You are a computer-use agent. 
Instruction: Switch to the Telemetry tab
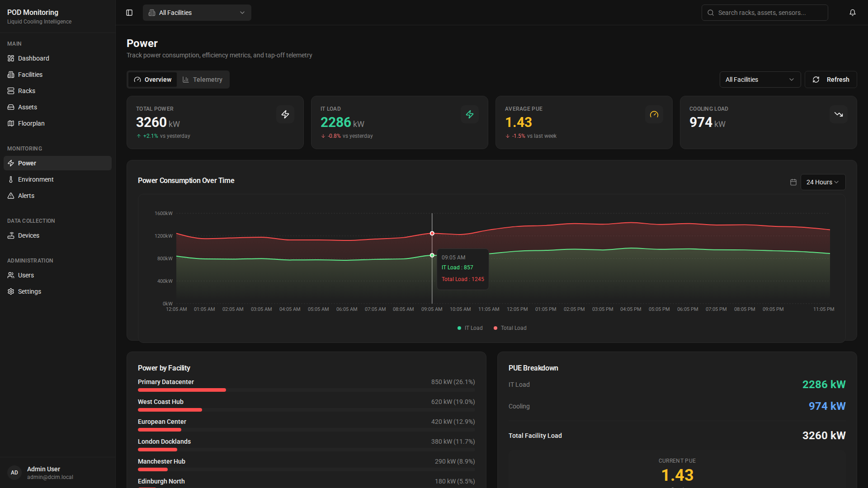[203, 80]
